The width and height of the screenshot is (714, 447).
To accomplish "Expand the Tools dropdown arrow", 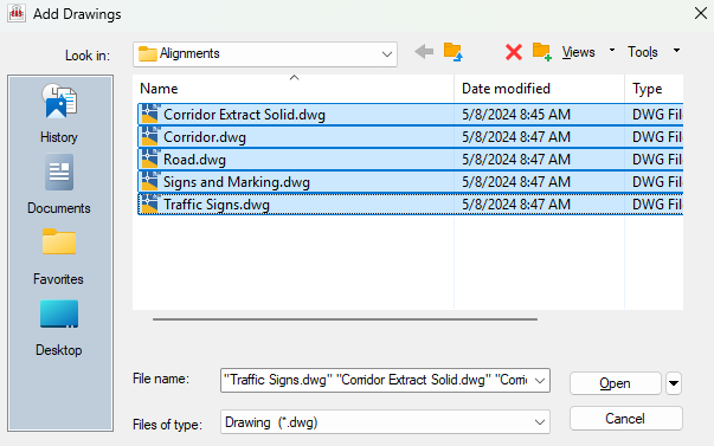I will pyautogui.click(x=677, y=50).
